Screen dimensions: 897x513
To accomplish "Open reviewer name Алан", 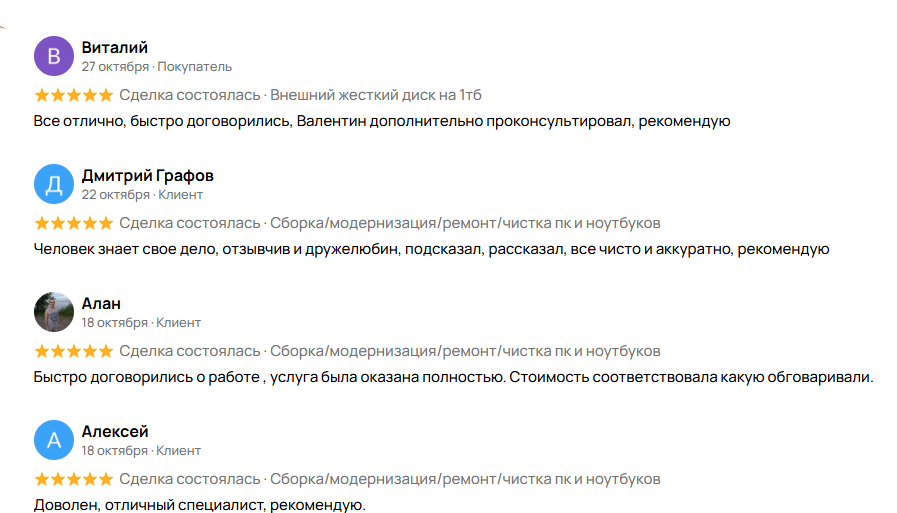I will tap(101, 303).
